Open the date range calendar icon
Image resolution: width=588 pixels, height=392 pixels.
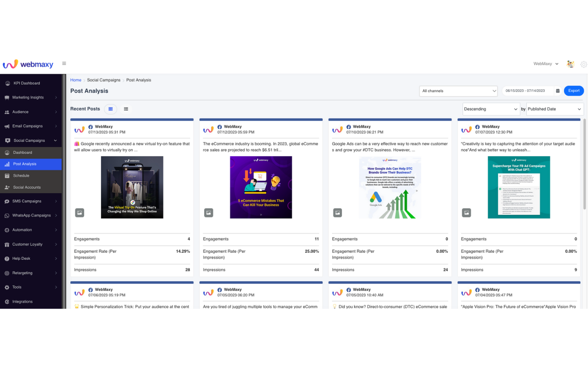coord(558,91)
